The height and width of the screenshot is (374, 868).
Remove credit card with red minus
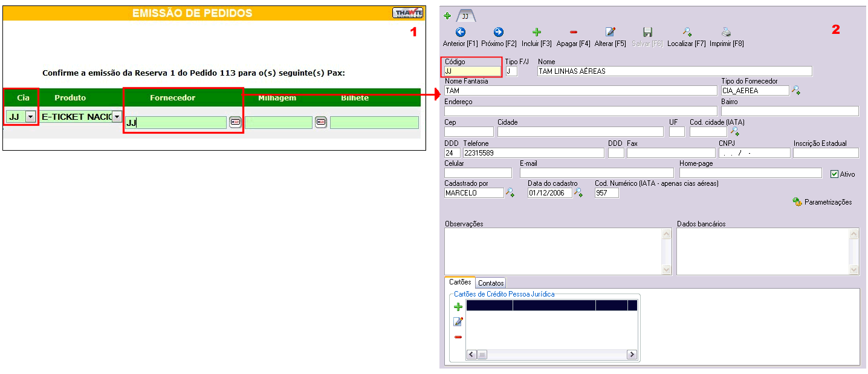point(458,337)
